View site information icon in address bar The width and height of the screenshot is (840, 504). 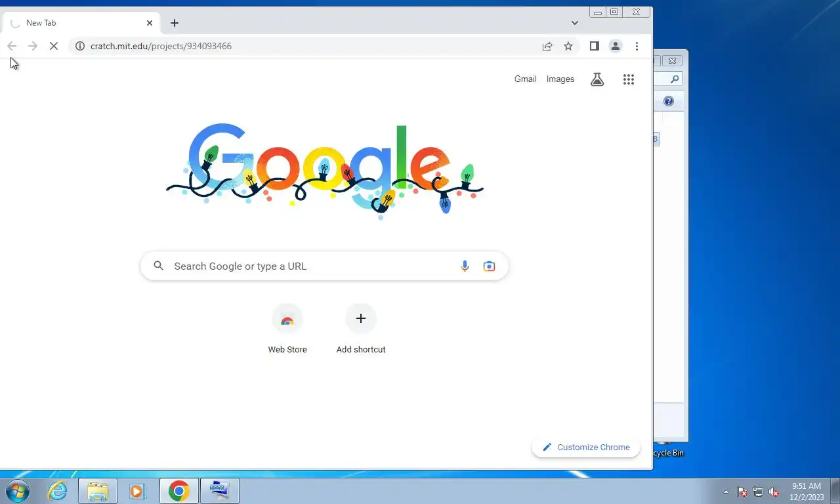(80, 46)
